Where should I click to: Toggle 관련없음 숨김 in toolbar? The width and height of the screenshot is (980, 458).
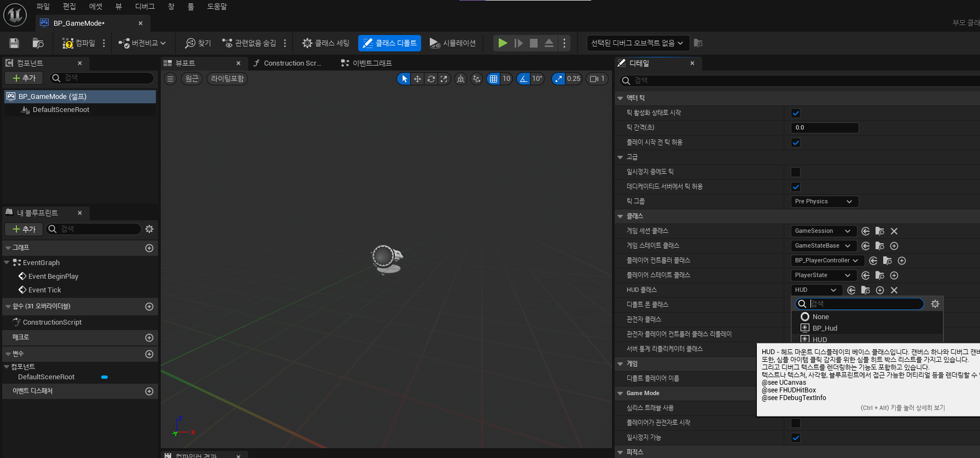pos(249,43)
